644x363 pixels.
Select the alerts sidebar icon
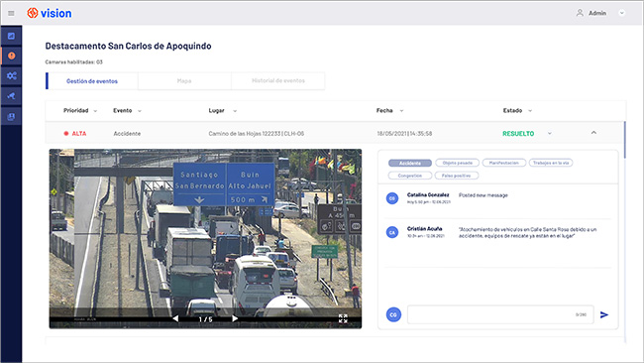click(x=11, y=56)
